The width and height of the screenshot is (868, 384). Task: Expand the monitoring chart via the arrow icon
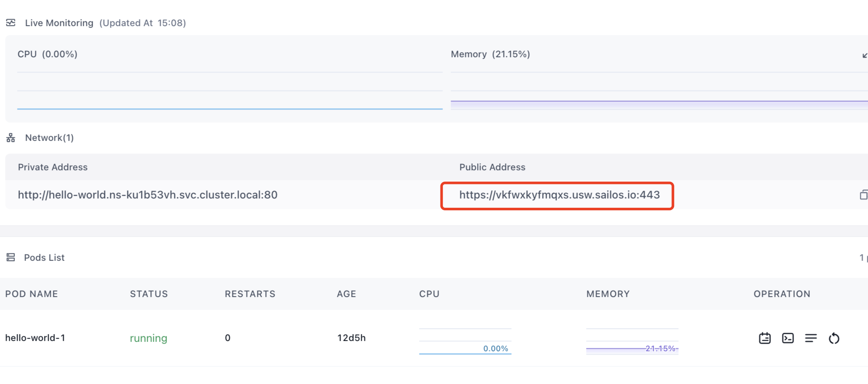coord(864,55)
